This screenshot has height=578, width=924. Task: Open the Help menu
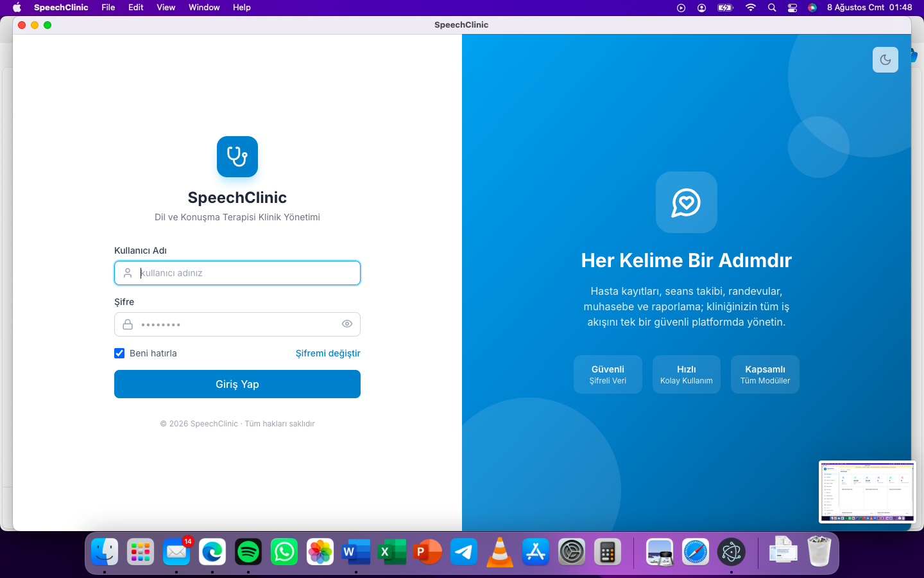[x=242, y=8]
